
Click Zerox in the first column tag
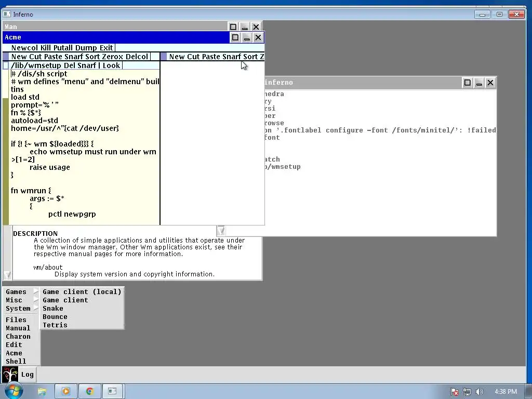(x=113, y=57)
